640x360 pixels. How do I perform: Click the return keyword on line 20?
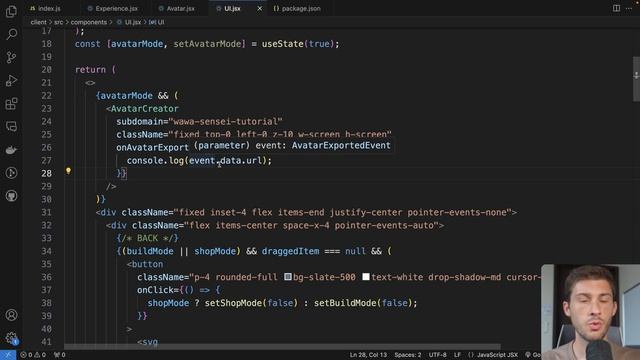click(x=90, y=70)
